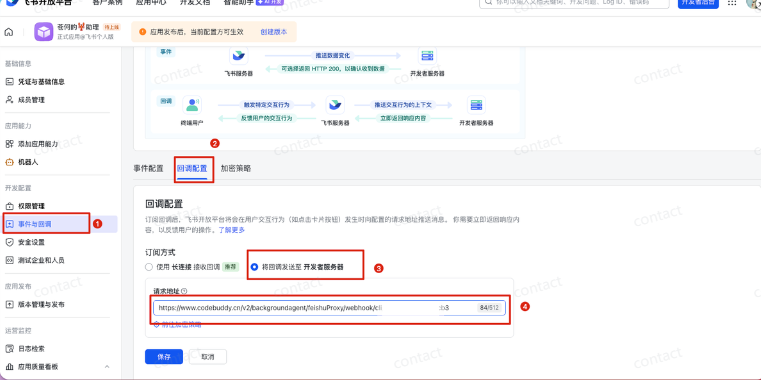
Task: Click the 推送数据变化 label in the diagram
Action: point(332,56)
